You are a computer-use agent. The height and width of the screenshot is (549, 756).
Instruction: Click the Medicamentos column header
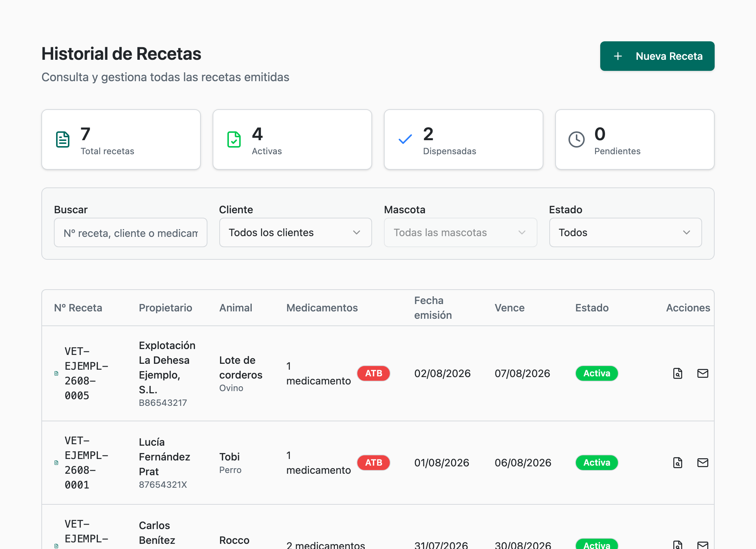coord(322,308)
